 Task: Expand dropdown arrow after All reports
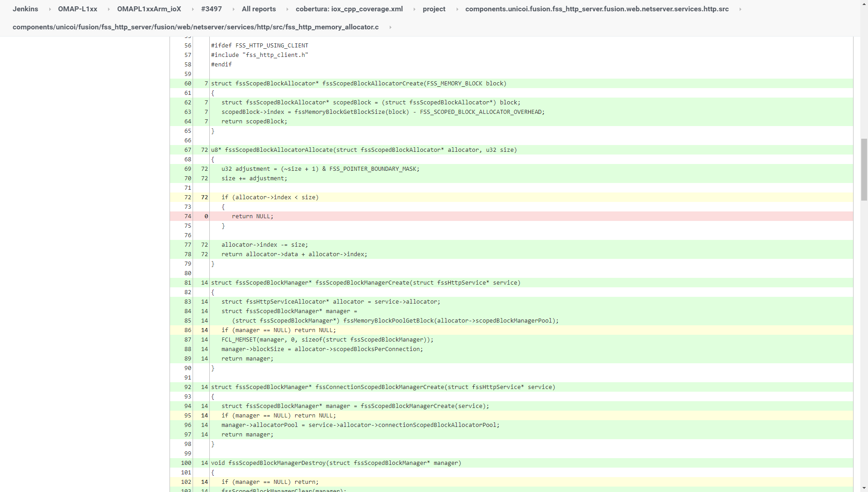(287, 9)
